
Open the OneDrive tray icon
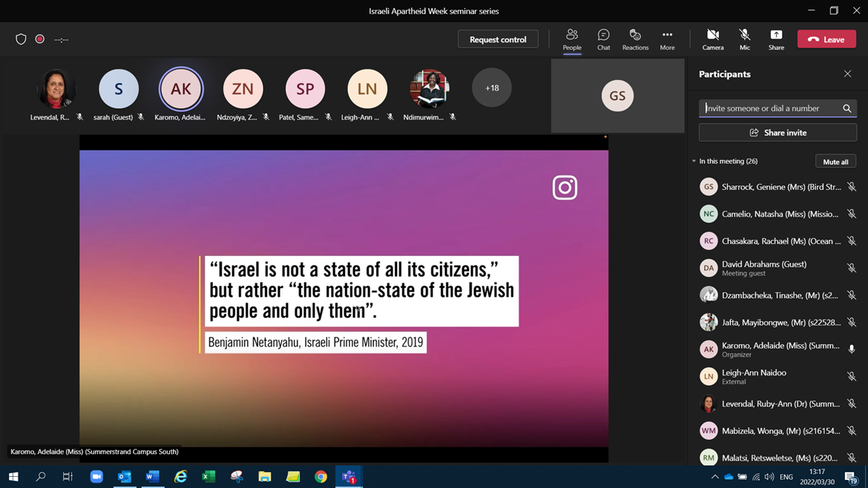point(729,477)
